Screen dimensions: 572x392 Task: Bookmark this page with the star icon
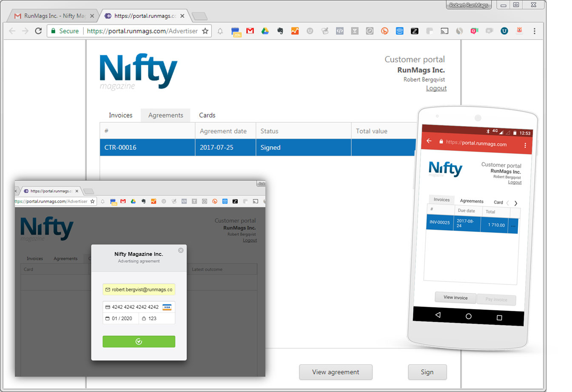(x=205, y=31)
